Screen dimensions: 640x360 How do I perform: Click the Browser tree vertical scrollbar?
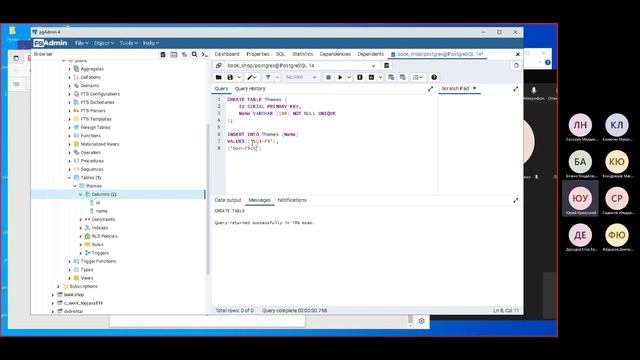[x=208, y=199]
